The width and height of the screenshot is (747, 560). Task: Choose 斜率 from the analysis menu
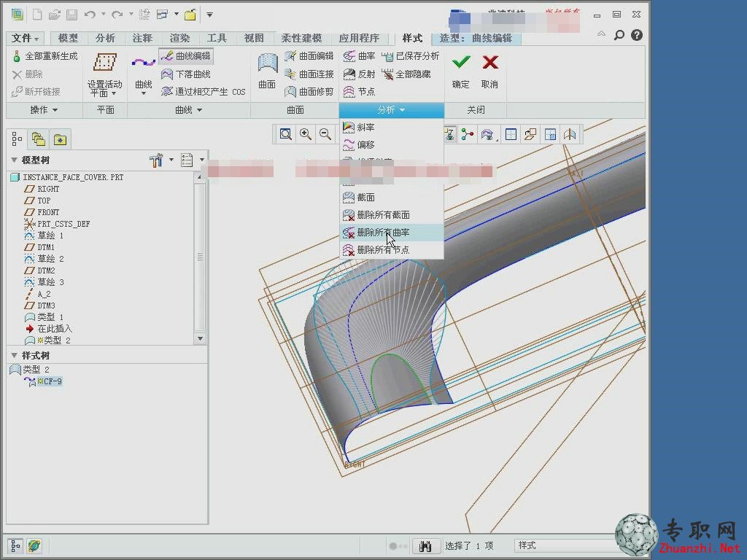pyautogui.click(x=391, y=128)
